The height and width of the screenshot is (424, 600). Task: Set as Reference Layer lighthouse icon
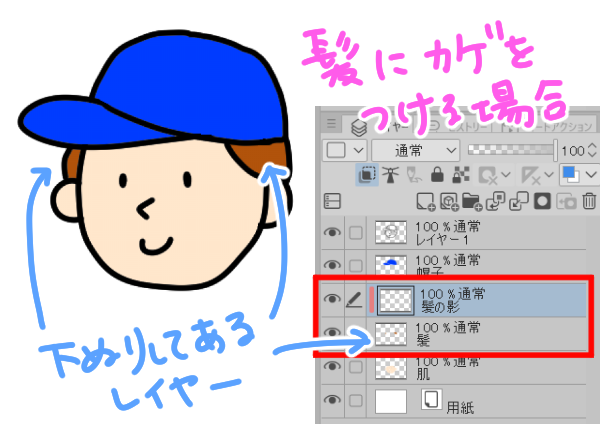click(390, 175)
